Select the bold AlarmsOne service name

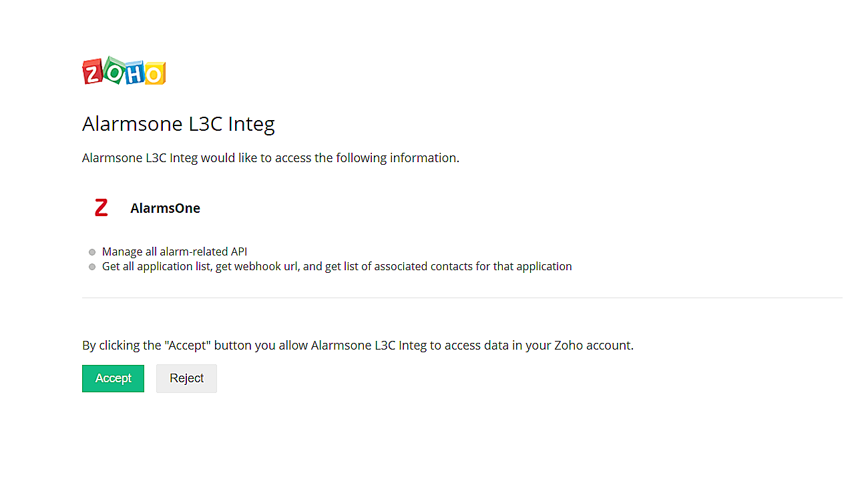click(165, 208)
